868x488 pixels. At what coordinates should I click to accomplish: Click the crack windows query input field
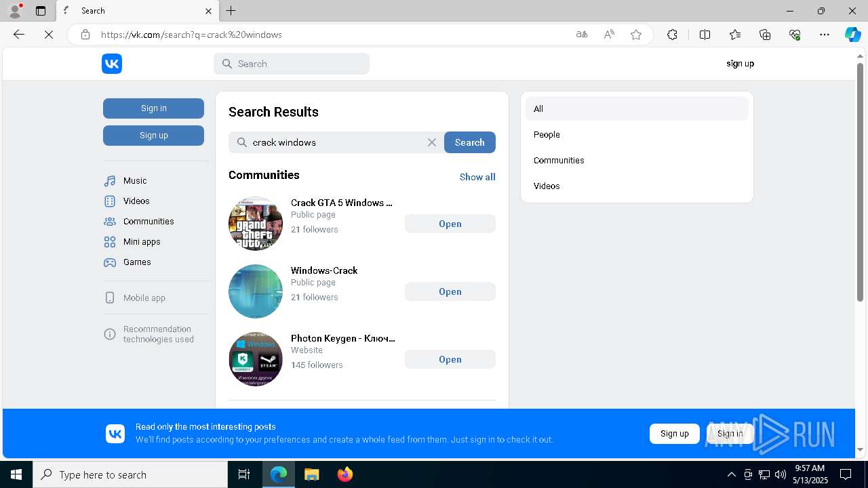[x=337, y=142]
